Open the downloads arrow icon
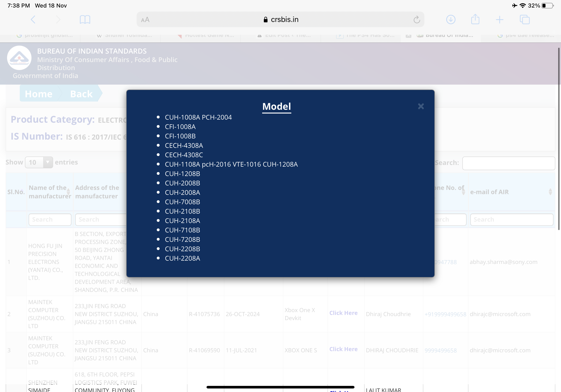The height and width of the screenshot is (392, 561). pos(451,20)
